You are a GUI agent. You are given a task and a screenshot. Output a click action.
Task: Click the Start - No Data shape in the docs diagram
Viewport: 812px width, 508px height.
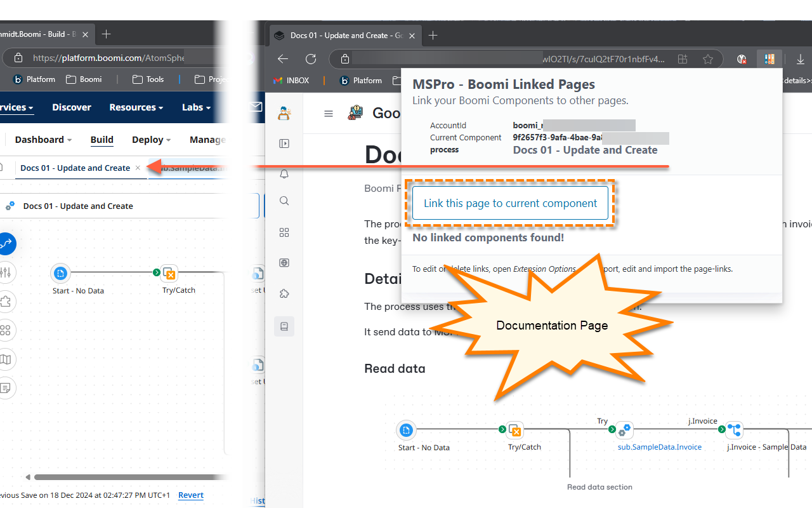(406, 430)
